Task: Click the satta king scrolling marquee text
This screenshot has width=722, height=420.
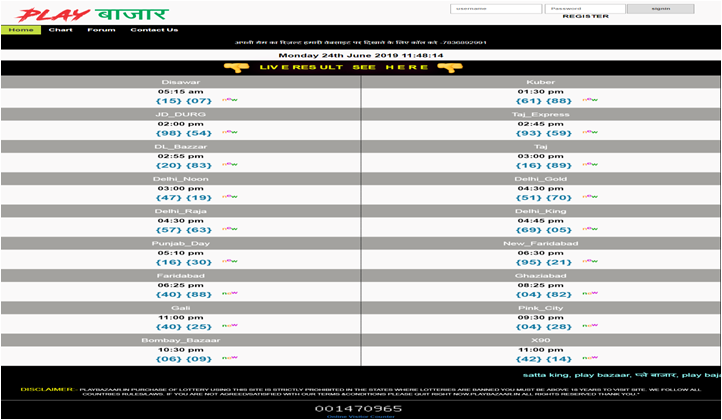Action: click(x=622, y=375)
